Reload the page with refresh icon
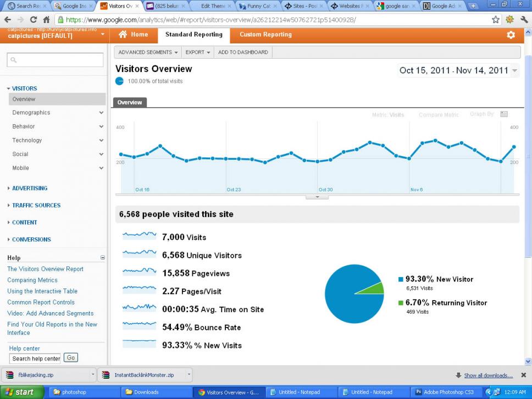Viewport: 532px width, 399px height. 33,20
